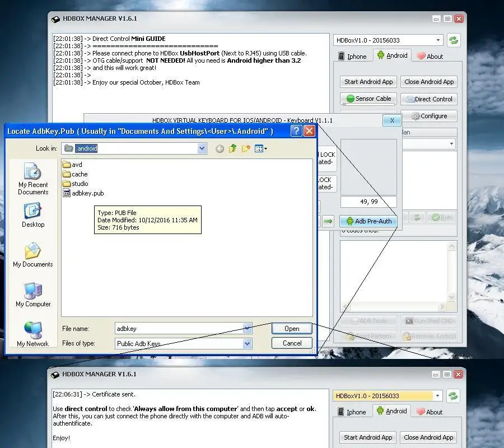Click the refresh icon in top HDBox Manager
Screen dimensions: 504x448
pyautogui.click(x=453, y=40)
